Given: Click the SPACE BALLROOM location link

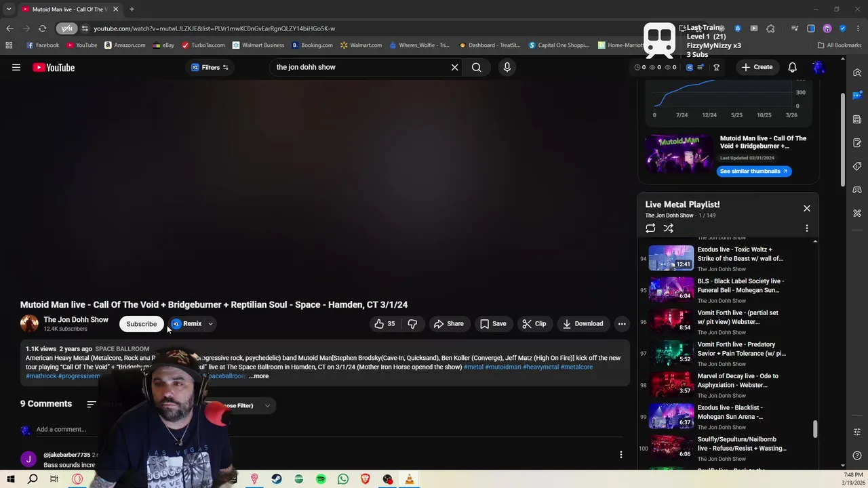Looking at the screenshot, I should [122, 348].
